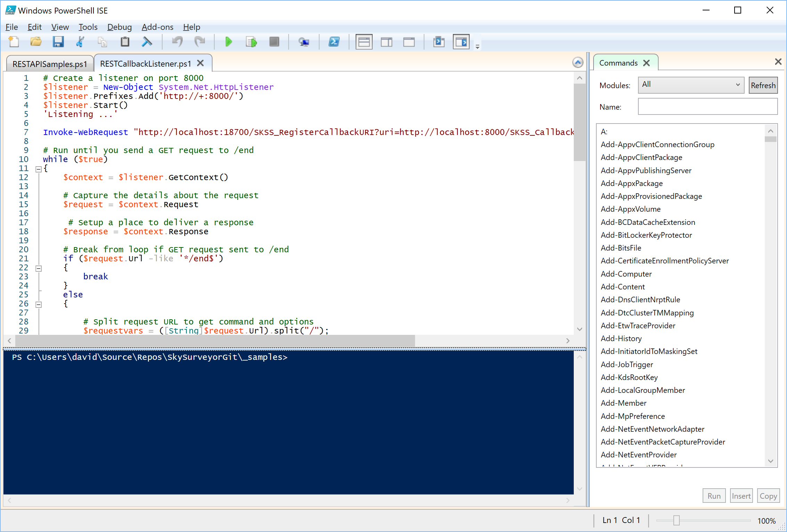Select the RESTCallbackListener.ps1 tab
787x532 pixels.
click(146, 64)
